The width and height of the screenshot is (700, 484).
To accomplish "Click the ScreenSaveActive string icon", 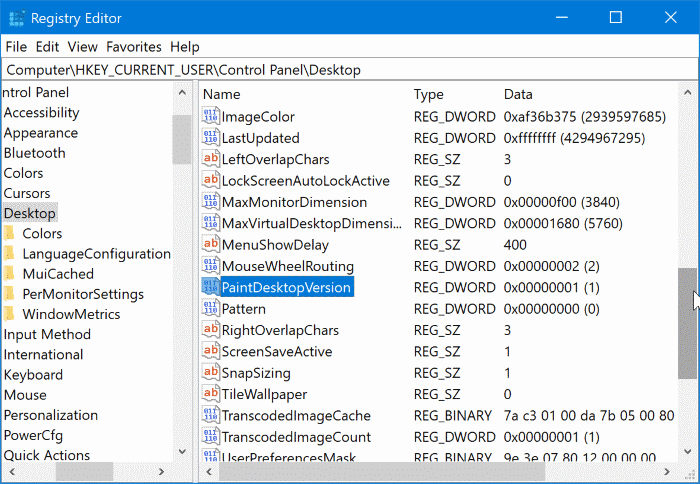I will tap(210, 351).
